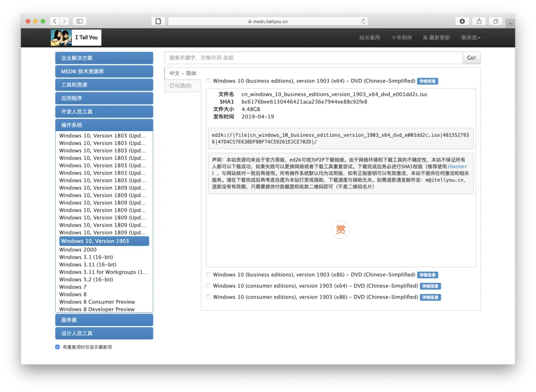This screenshot has width=536, height=392.
Task: Collapse the 操作系统 category
Action: point(104,125)
